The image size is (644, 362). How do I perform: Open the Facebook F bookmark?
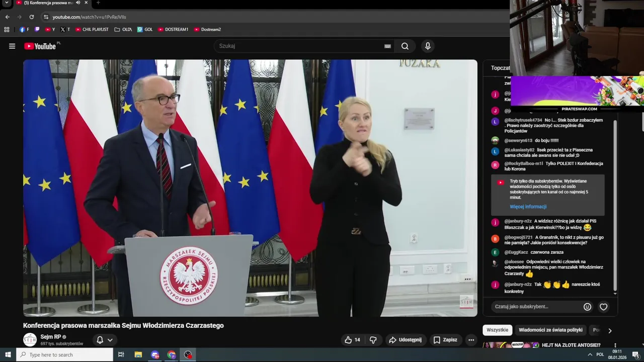(x=24, y=30)
